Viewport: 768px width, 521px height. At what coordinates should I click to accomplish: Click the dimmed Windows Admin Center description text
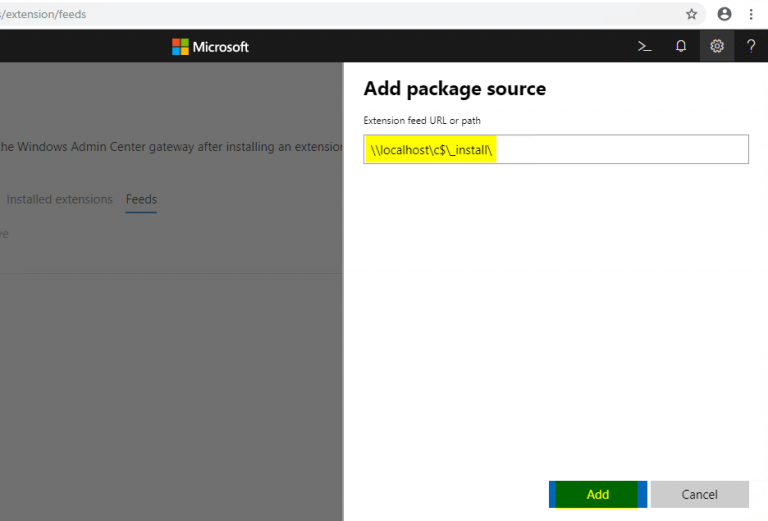click(170, 147)
